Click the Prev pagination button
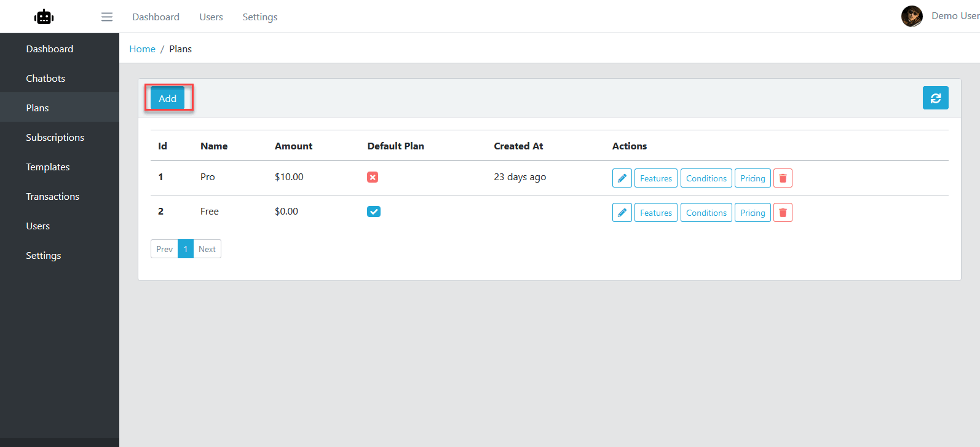The image size is (980, 447). coord(164,249)
